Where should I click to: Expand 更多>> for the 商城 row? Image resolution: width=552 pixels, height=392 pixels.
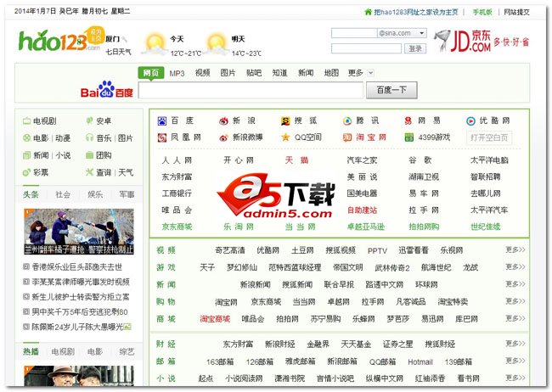coord(515,318)
